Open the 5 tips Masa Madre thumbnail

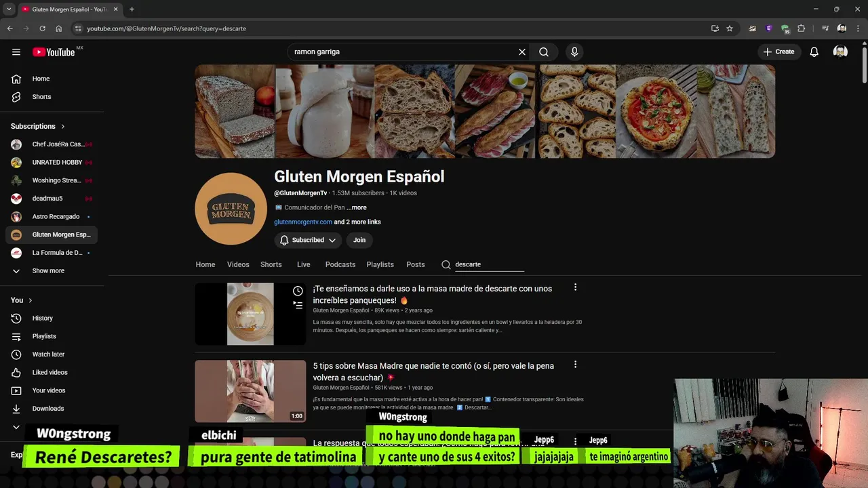[x=250, y=391]
